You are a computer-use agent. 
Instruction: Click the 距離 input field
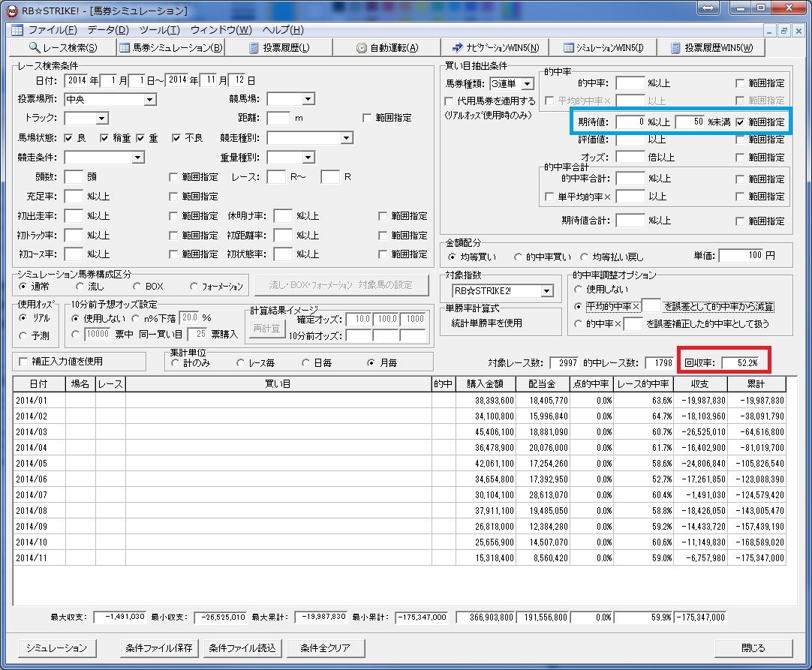pos(278,118)
